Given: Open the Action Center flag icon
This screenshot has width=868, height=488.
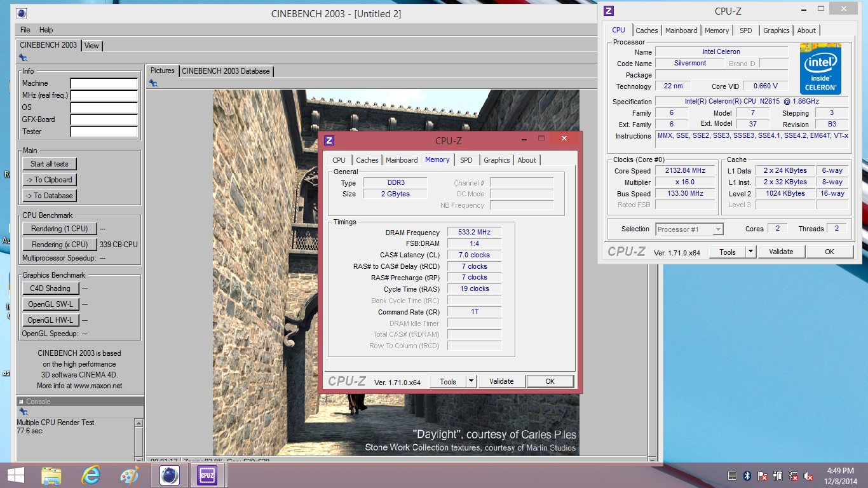Looking at the screenshot, I should click(763, 476).
